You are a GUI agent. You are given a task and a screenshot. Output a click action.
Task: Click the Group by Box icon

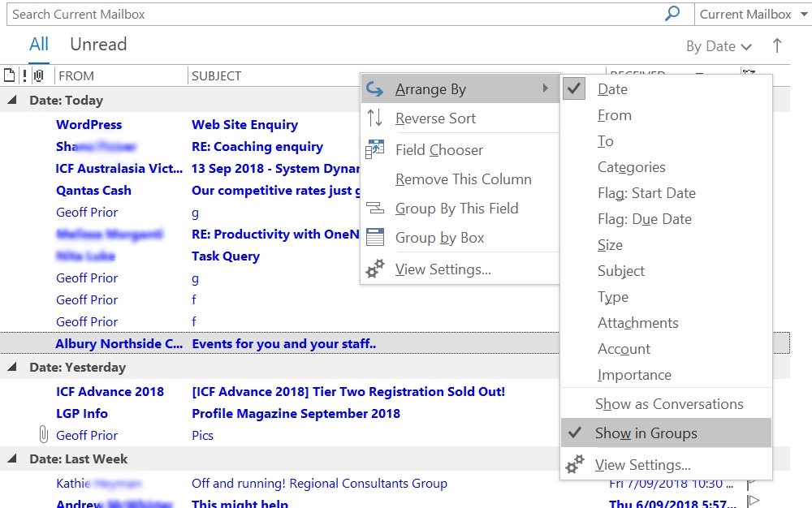375,238
